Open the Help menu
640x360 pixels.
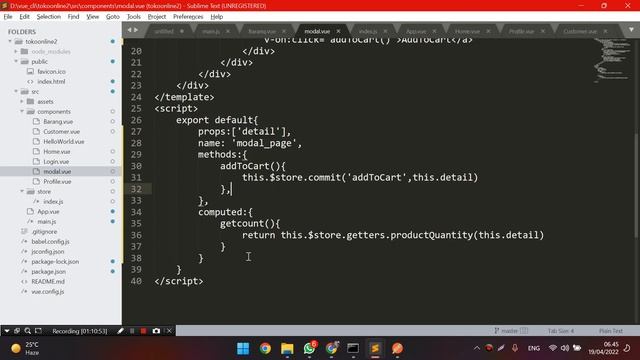(217, 17)
